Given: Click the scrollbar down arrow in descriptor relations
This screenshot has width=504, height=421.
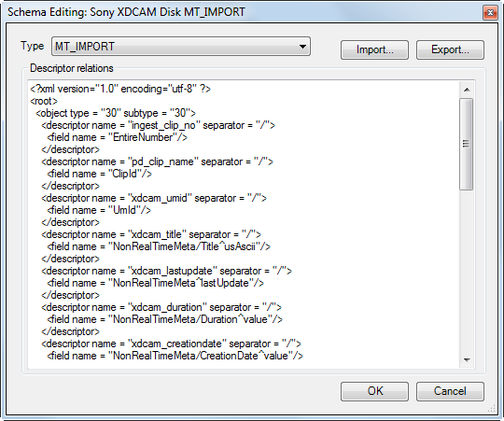Looking at the screenshot, I should (x=467, y=360).
